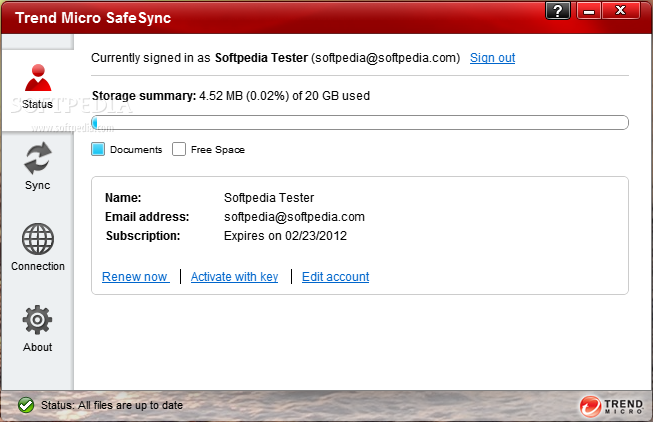Image resolution: width=653 pixels, height=422 pixels.
Task: Open the Sync arrows icon
Action: pos(38,158)
